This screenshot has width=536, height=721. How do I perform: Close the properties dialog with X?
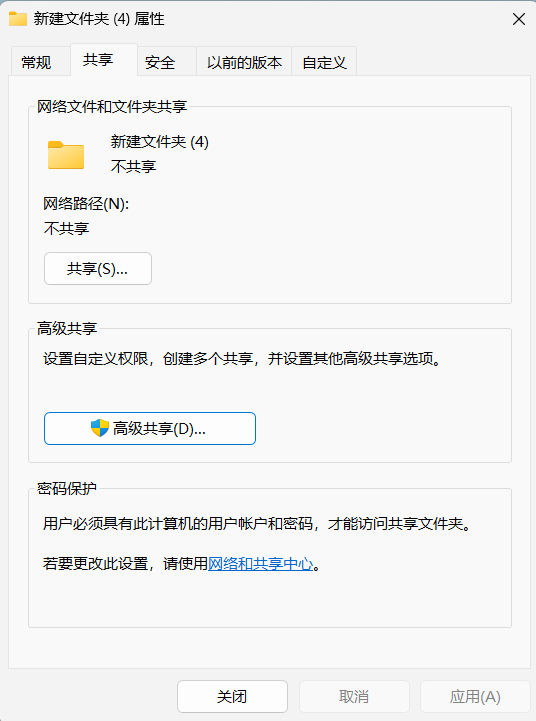coord(519,19)
